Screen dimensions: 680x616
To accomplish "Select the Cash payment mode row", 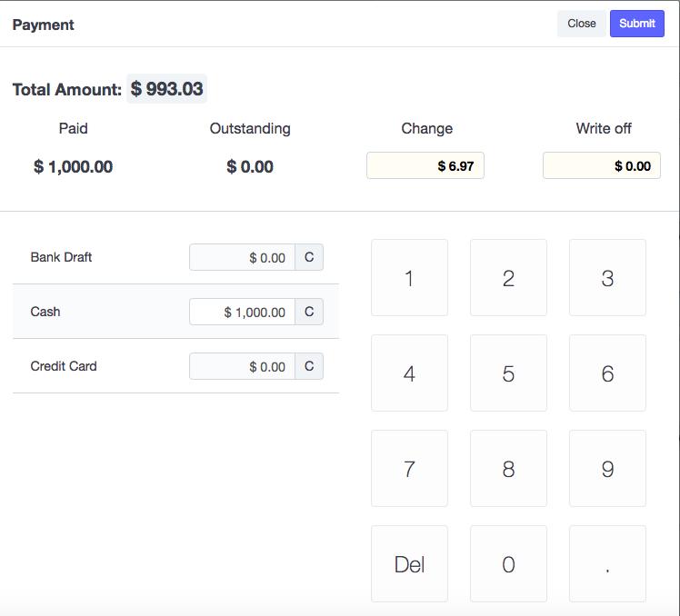I will [x=91, y=312].
